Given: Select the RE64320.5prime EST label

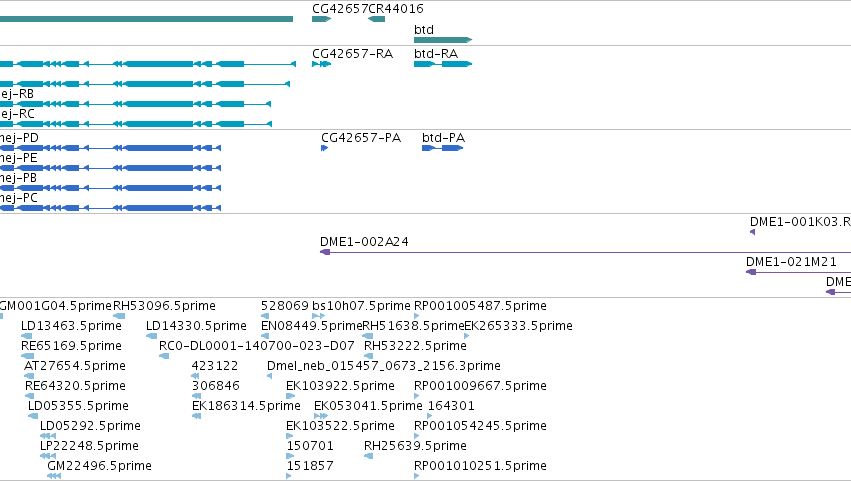Looking at the screenshot, I should point(75,386).
